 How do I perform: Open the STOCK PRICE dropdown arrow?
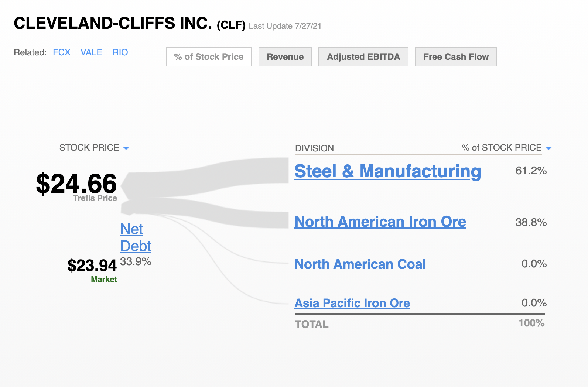click(x=126, y=148)
